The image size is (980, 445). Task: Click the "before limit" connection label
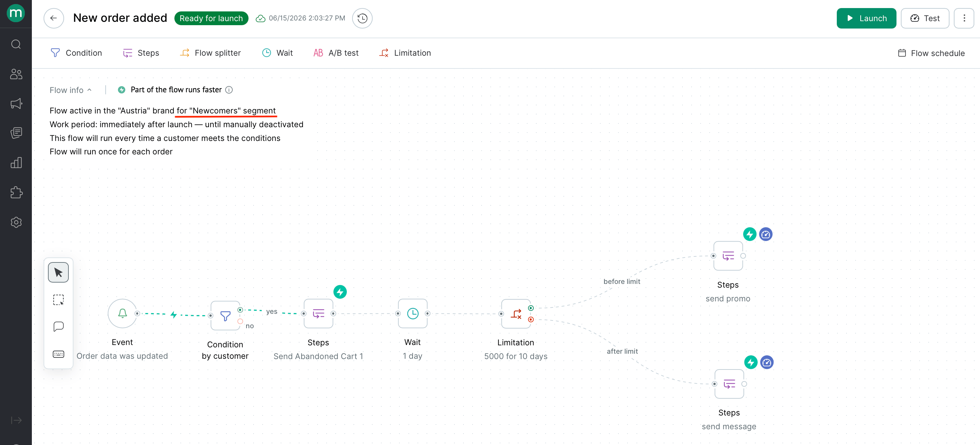click(621, 281)
